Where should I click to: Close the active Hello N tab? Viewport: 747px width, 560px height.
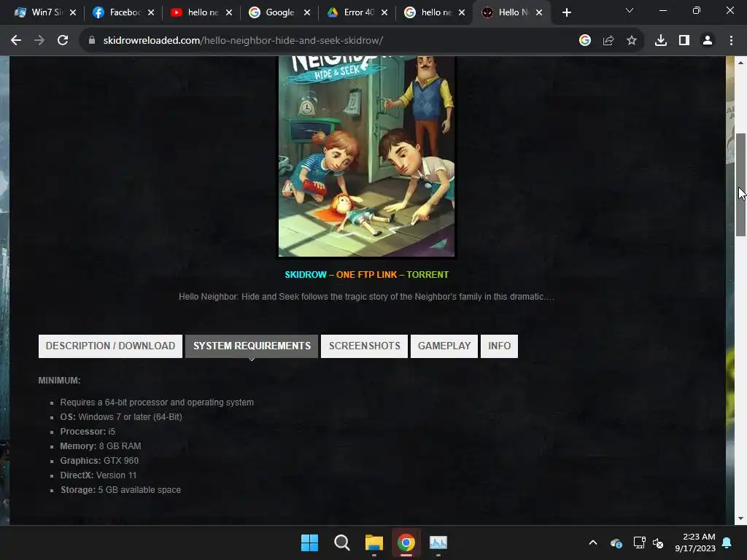coord(539,12)
